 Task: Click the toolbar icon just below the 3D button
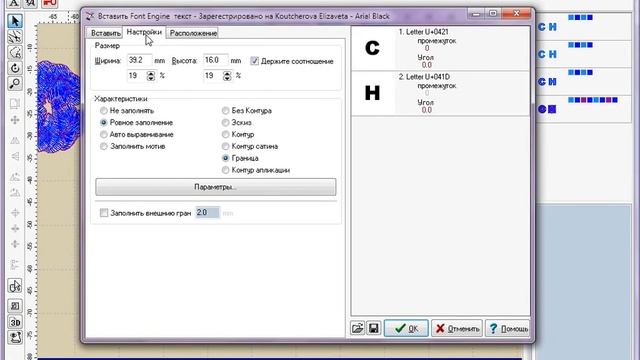click(15, 338)
